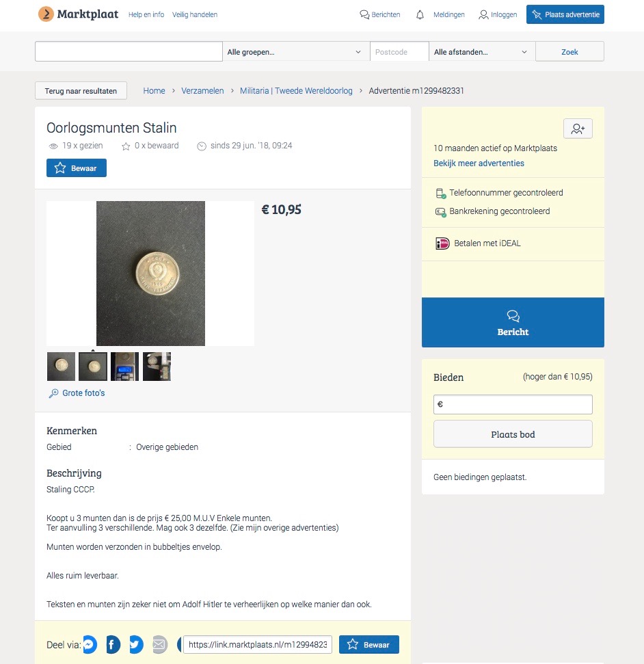Image resolution: width=644 pixels, height=664 pixels.
Task: Toggle the Bewaar button beside share link
Action: 368,645
